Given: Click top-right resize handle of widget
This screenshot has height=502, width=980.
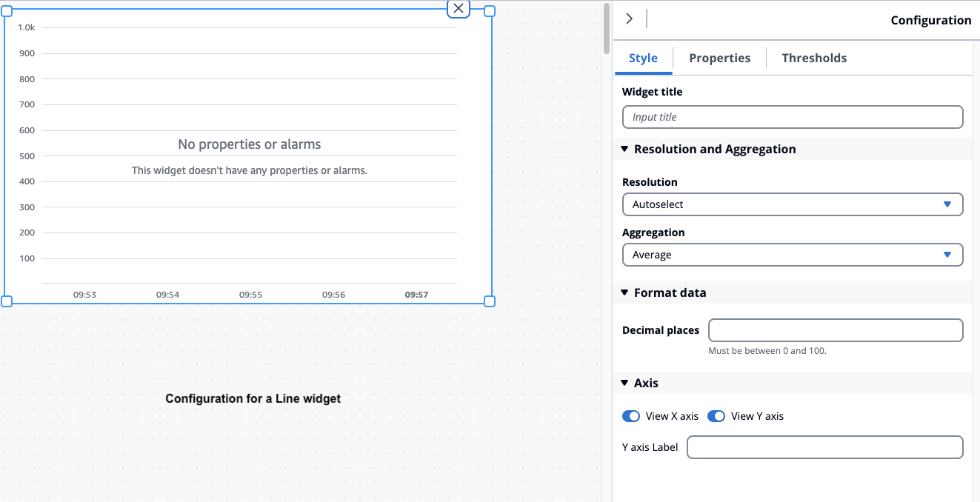Looking at the screenshot, I should (489, 11).
